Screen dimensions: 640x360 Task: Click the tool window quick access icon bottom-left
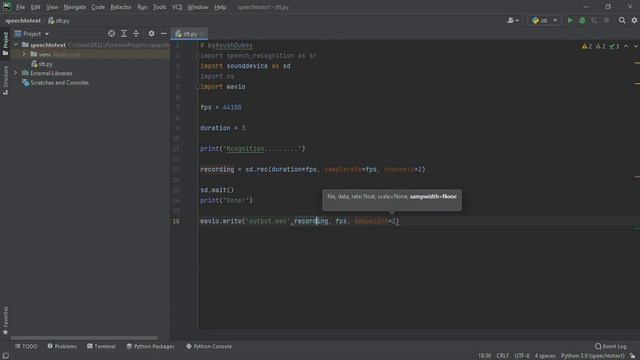click(x=5, y=356)
